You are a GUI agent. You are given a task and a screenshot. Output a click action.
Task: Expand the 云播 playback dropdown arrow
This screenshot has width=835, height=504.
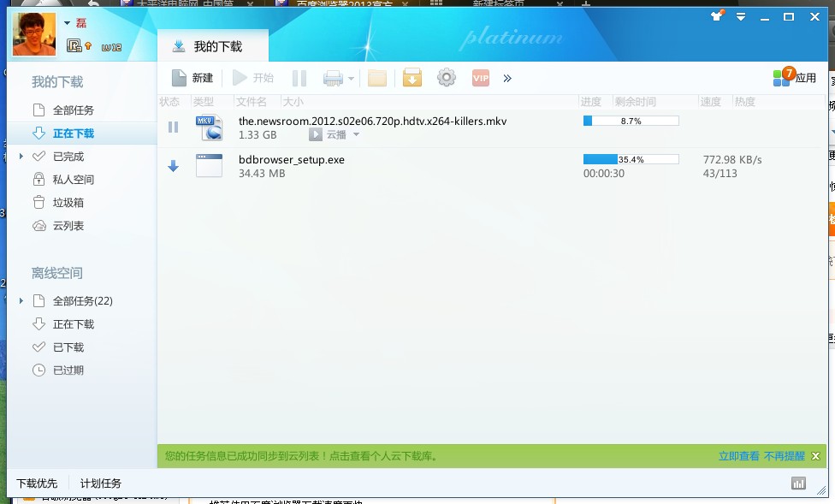[x=357, y=134]
